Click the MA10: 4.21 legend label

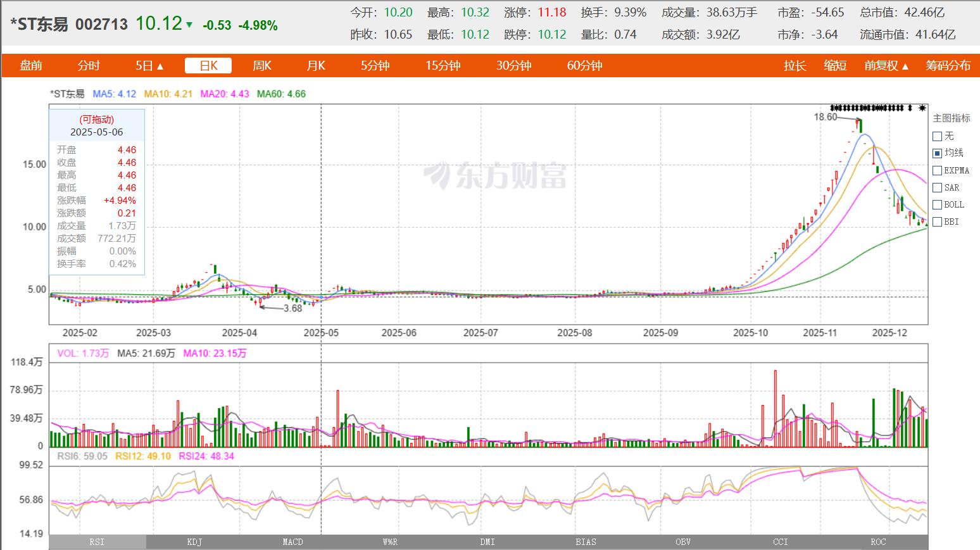(x=168, y=94)
